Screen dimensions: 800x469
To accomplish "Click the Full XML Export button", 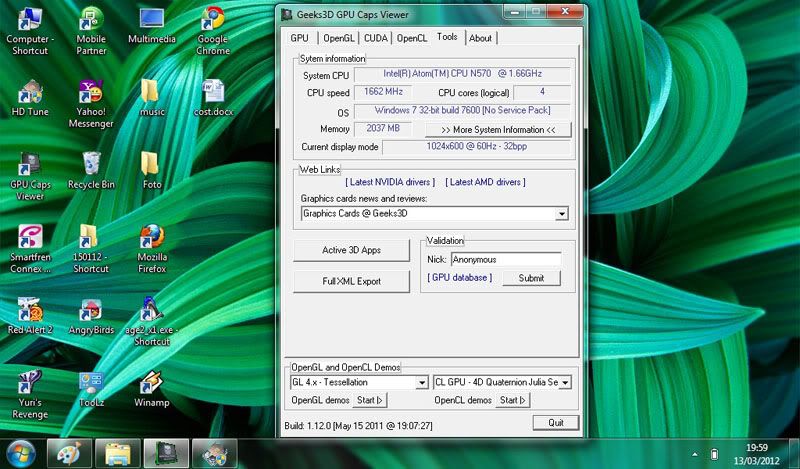I will (352, 281).
